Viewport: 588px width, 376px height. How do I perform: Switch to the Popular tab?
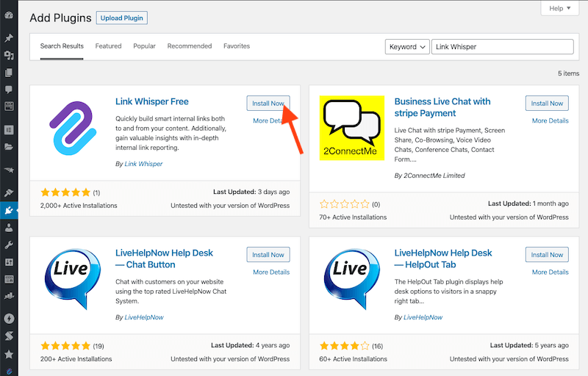[x=144, y=46]
